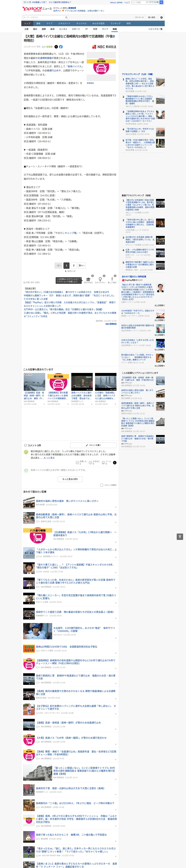Image resolution: width=186 pixels, height=868 pixels.
Task: Open the 通行規制 article image
Action: (x=101, y=66)
